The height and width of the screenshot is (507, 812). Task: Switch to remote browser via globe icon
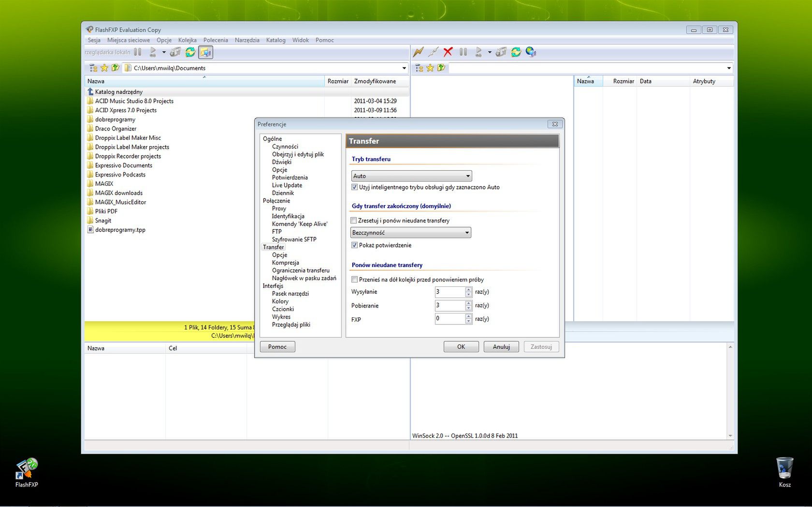coord(531,52)
